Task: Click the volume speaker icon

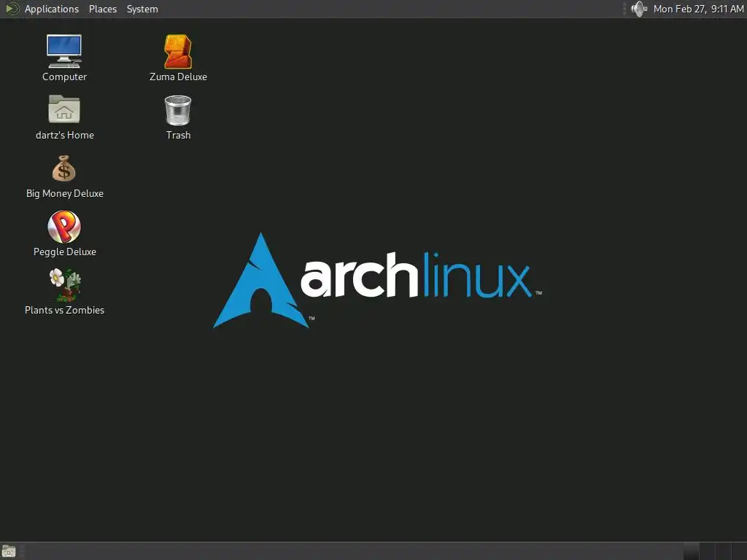Action: pos(638,9)
